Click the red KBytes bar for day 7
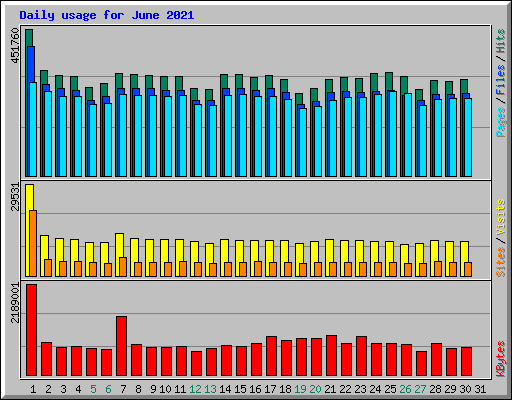512x400 pixels. pyautogui.click(x=122, y=346)
